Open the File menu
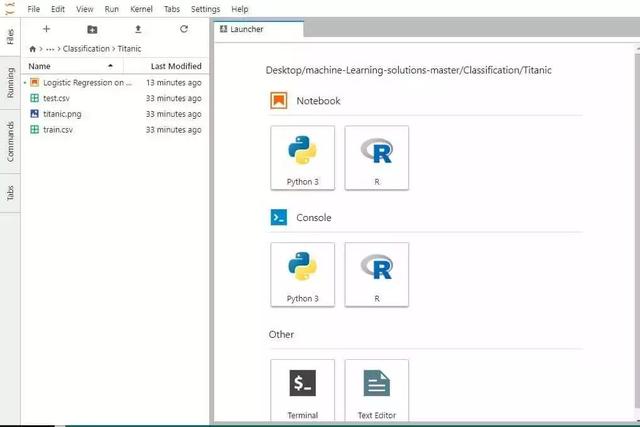The width and height of the screenshot is (640, 427). (x=33, y=9)
